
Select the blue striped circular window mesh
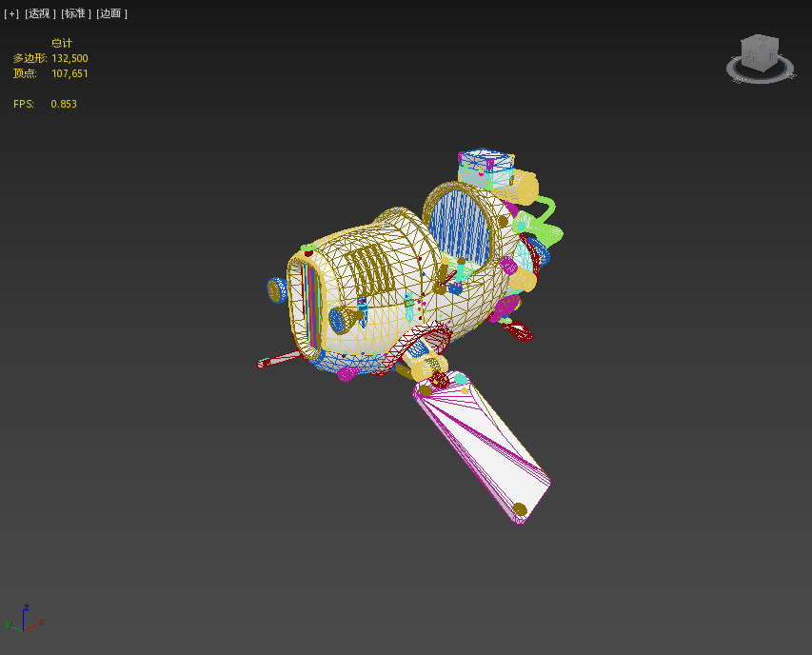[x=460, y=226]
